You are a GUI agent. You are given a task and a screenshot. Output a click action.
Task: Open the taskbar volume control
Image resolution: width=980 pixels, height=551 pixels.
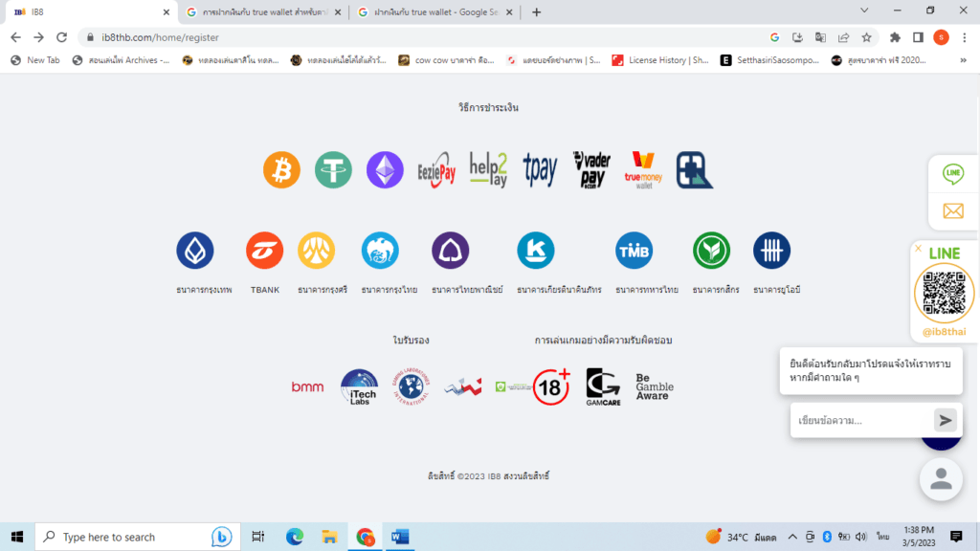tap(861, 537)
